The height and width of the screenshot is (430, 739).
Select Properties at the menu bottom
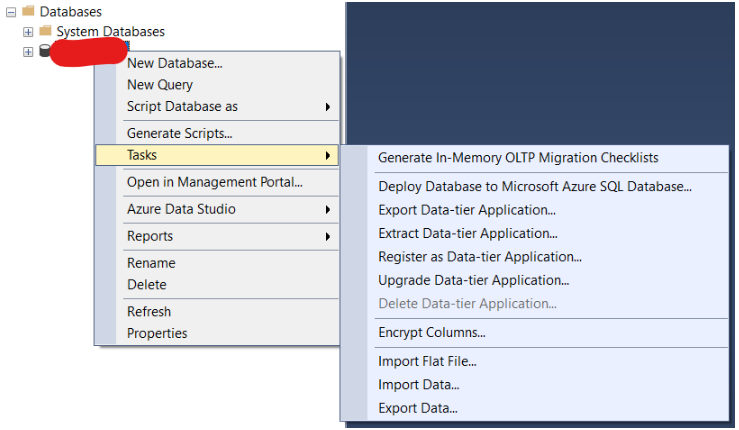(x=157, y=333)
